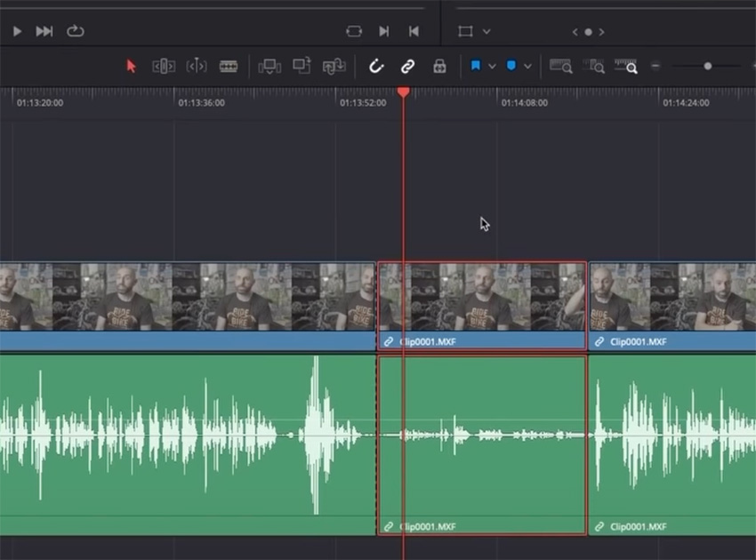Enable Loop playback
756x560 pixels.
pyautogui.click(x=76, y=31)
